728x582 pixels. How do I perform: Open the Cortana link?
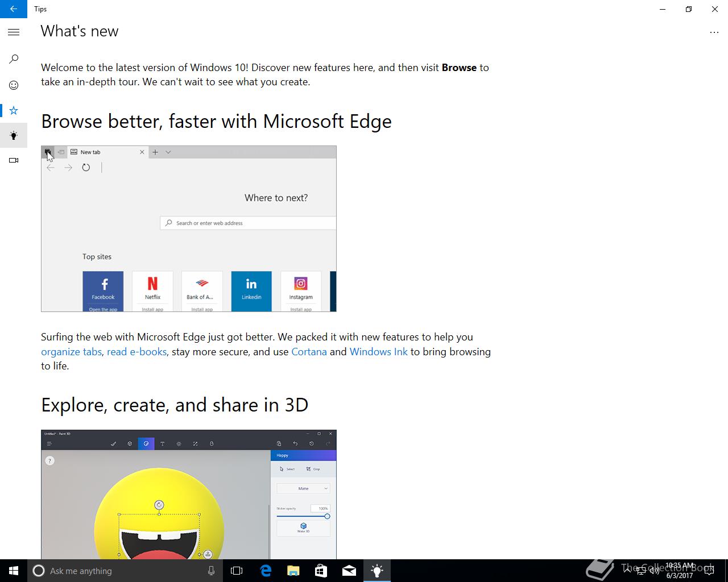[x=309, y=352]
